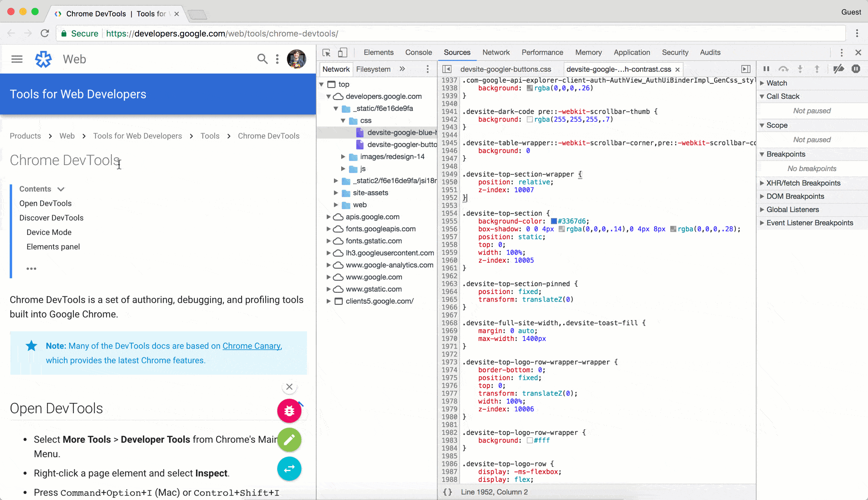Click the pause script execution icon
868x500 pixels.
tap(766, 69)
